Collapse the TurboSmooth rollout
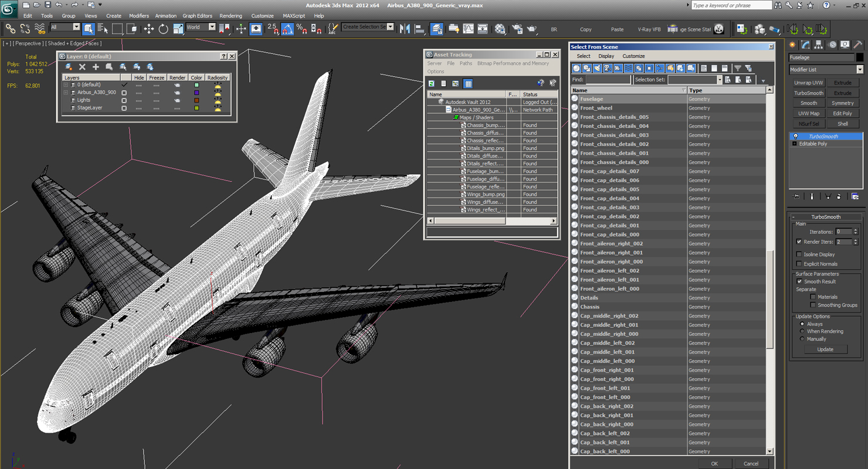 point(826,217)
